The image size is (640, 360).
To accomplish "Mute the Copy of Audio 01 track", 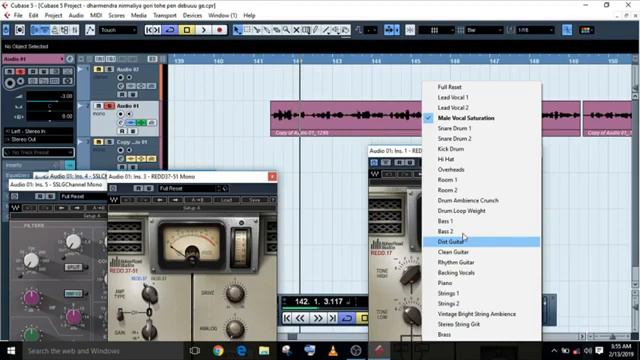I will click(98, 142).
